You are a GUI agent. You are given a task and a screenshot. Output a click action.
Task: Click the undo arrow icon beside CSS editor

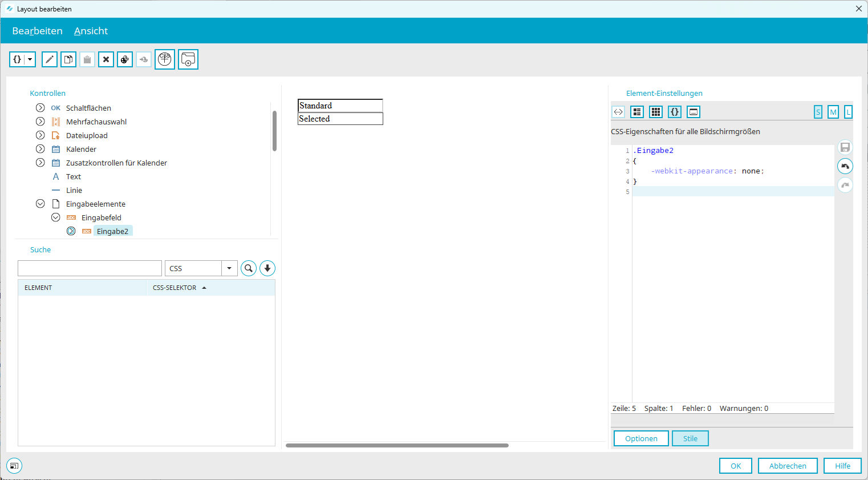pyautogui.click(x=845, y=166)
